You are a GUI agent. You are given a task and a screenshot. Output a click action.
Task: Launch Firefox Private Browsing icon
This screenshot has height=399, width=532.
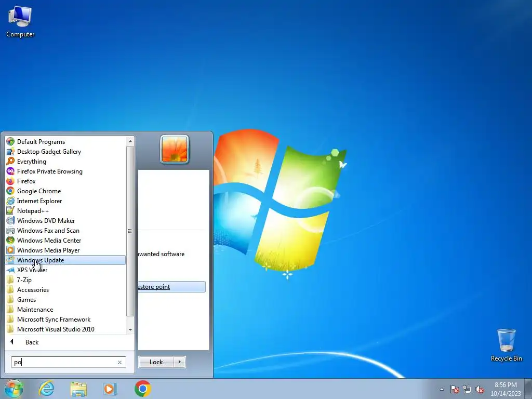10,171
